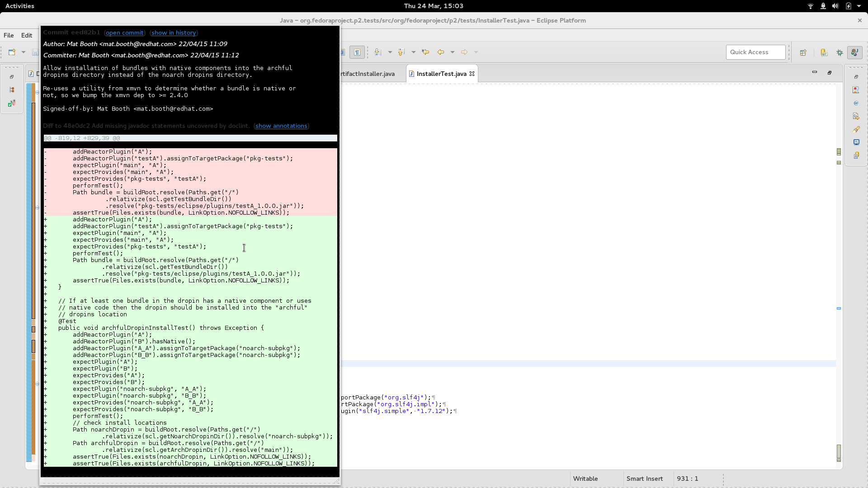Select the InstallerTest.java editor tab
The image size is (868, 488).
click(x=441, y=74)
